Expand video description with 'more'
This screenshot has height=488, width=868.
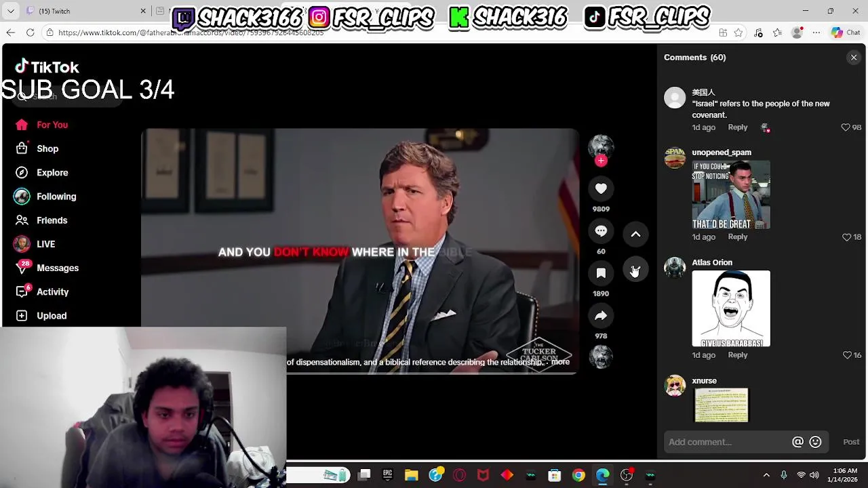[560, 362]
